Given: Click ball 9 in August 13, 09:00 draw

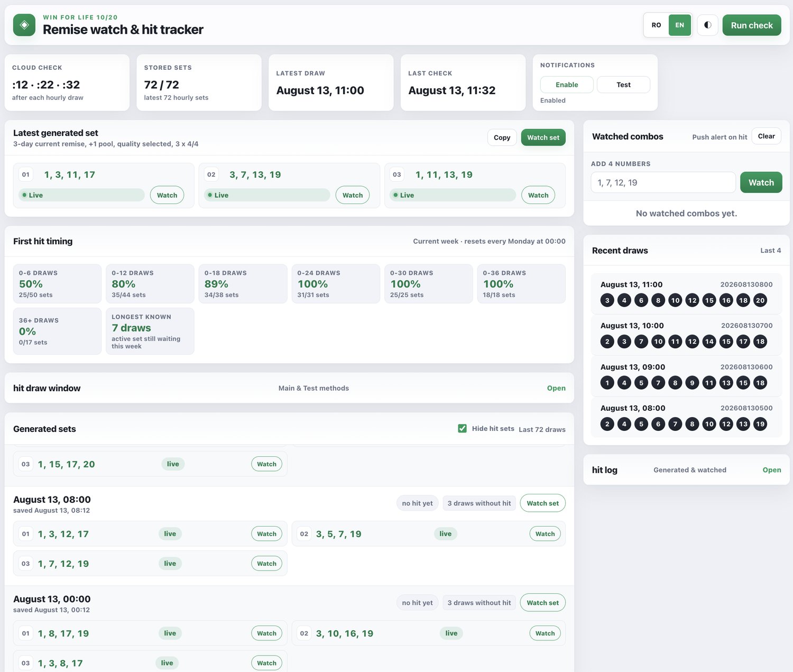Looking at the screenshot, I should pyautogui.click(x=692, y=383).
